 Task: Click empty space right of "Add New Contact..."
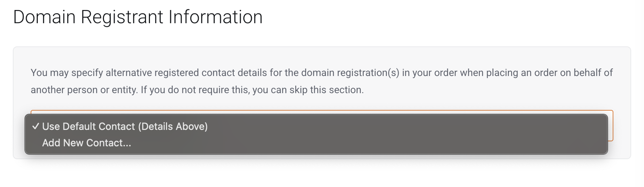321,143
